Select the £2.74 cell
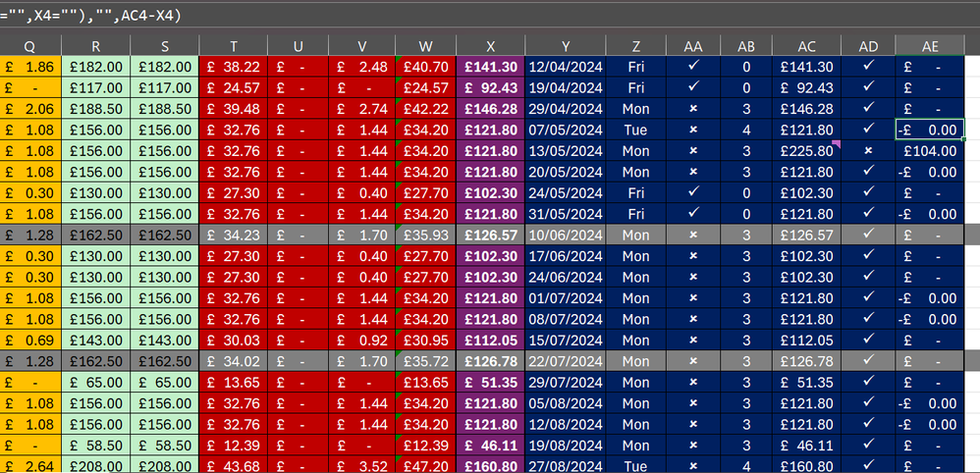980x473 pixels. 362,109
